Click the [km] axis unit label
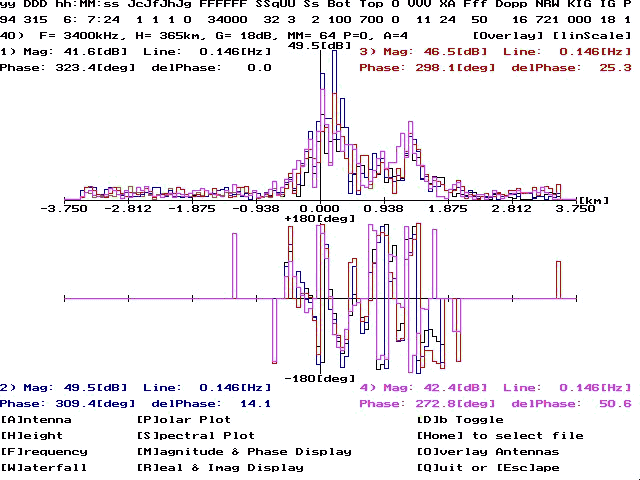Screen dimensions: 640x480 pyautogui.click(x=594, y=200)
